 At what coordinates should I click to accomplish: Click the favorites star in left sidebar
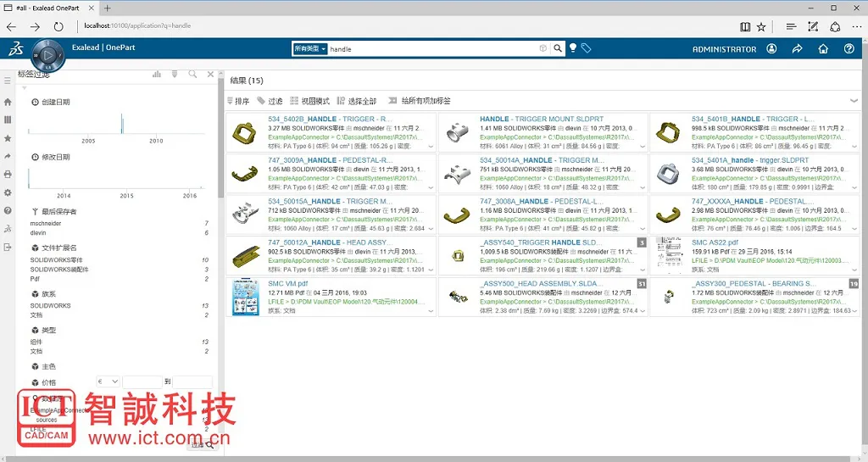[x=8, y=137]
